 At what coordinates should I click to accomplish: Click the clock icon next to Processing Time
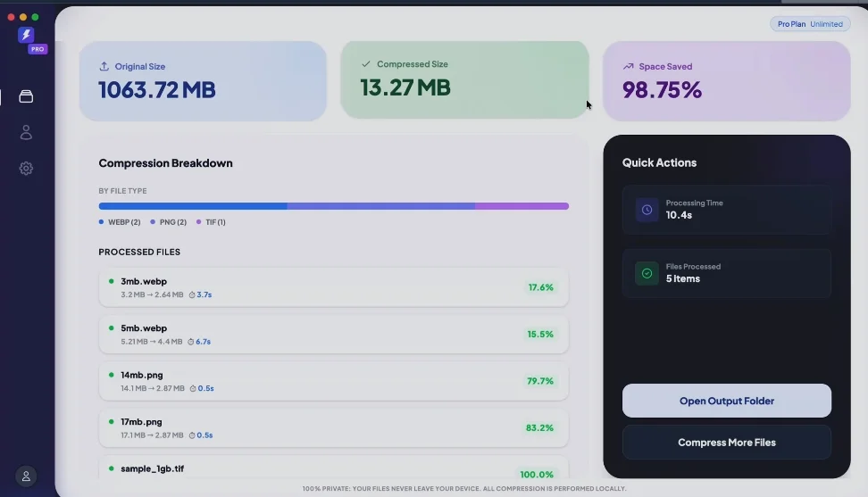[647, 210]
